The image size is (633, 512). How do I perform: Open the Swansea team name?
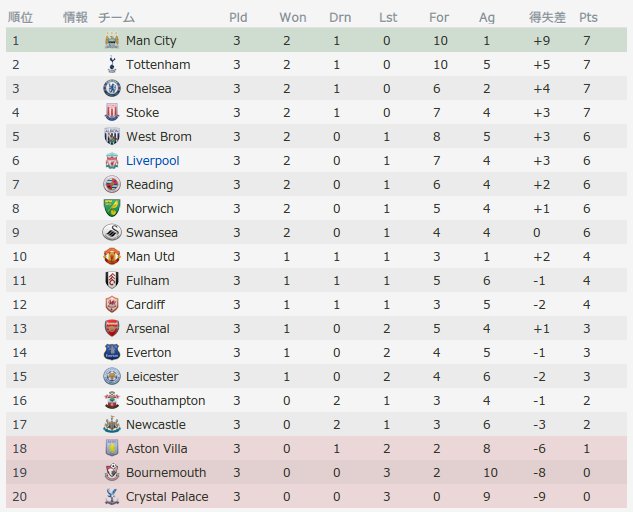click(152, 233)
